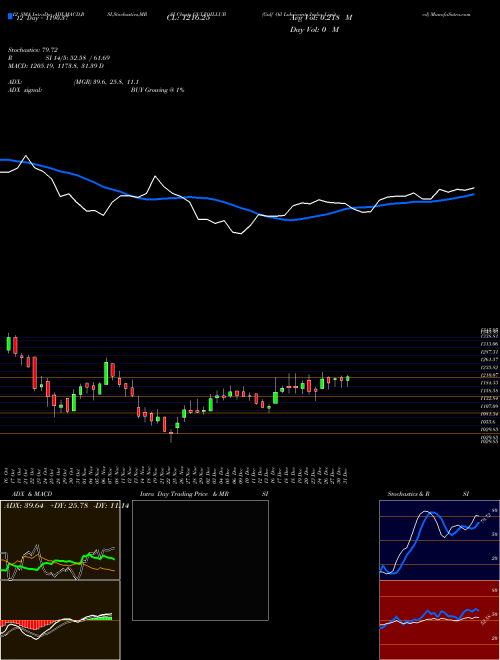
Task: Select the 'Stochastics: 79.72' value
Action: [33, 50]
